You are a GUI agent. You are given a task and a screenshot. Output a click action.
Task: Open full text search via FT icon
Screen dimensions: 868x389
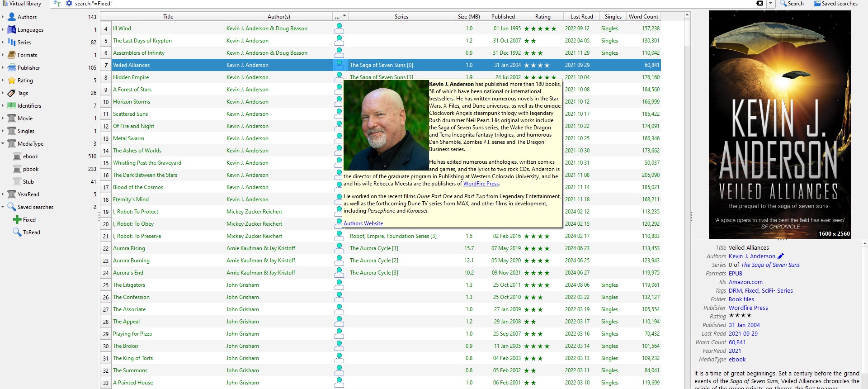[57, 4]
